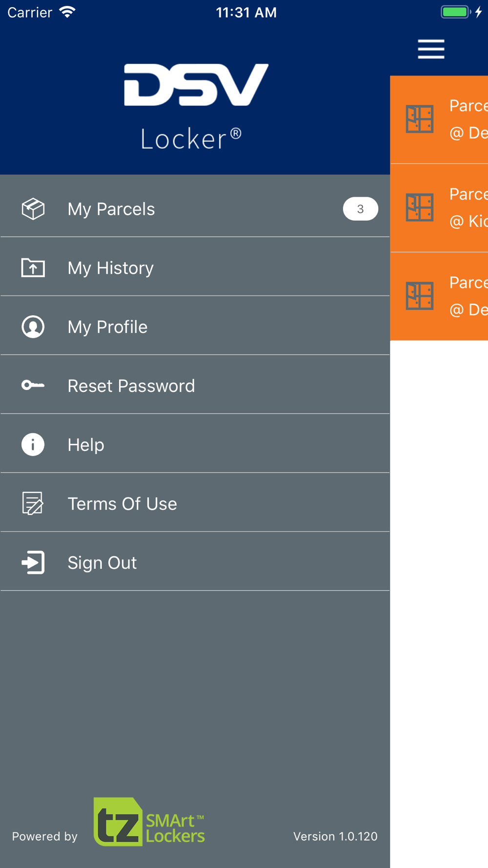488x868 pixels.
Task: Open My History menu item
Action: 195,268
